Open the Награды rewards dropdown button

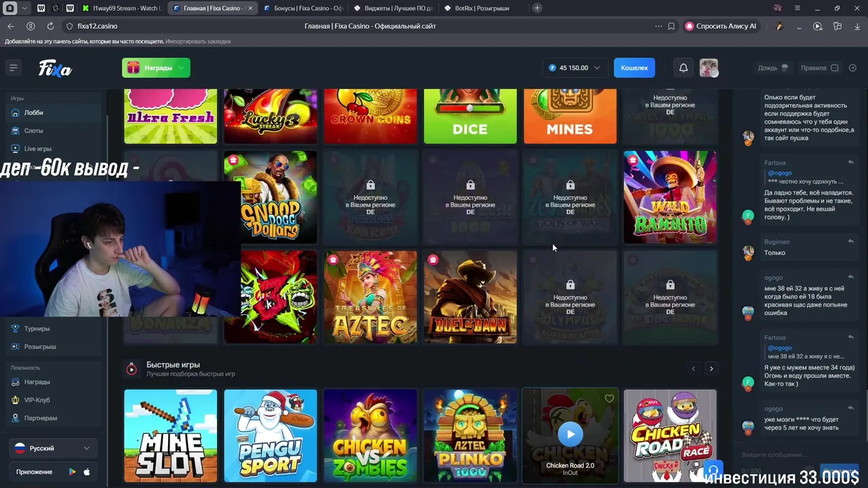[156, 68]
